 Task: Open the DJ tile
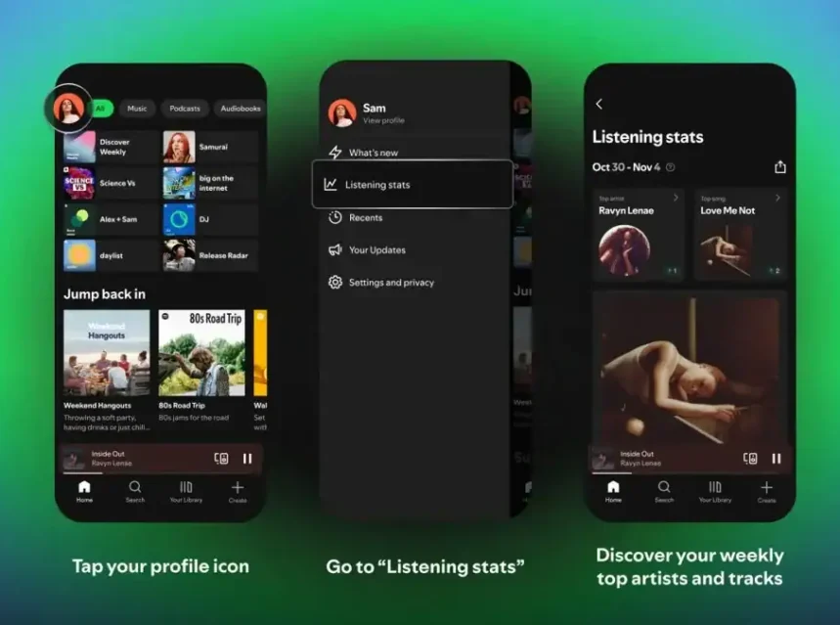pos(210,219)
